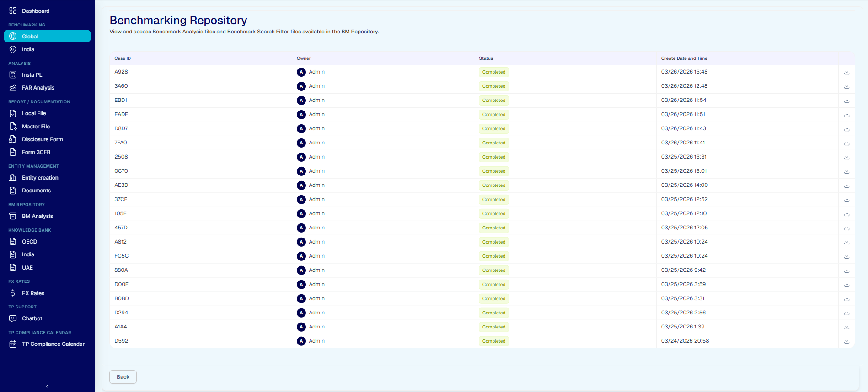Screen dimensions: 868x392
Task: Open OECD knowledge bank
Action: [47, 242]
